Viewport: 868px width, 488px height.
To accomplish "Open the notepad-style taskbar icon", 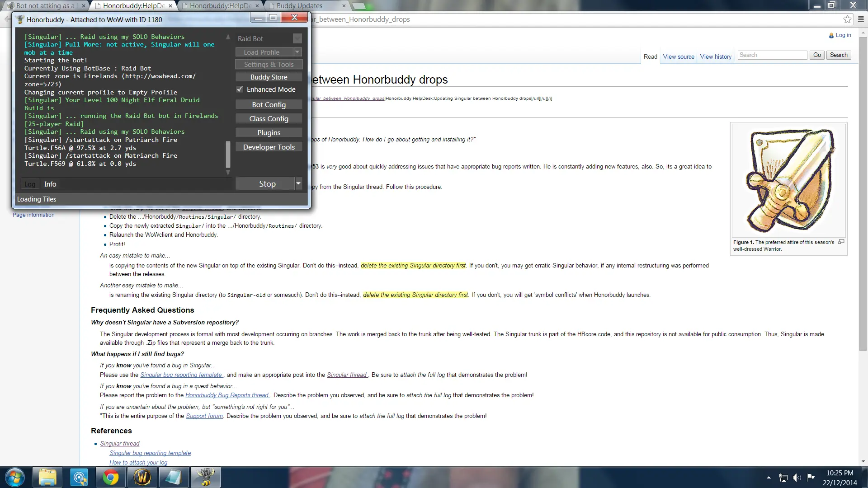I will [173, 478].
